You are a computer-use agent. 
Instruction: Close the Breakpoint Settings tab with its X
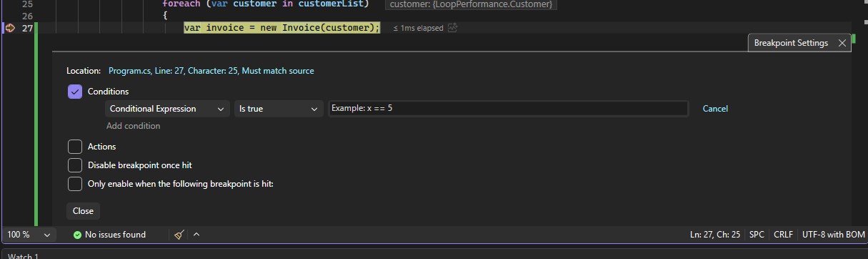842,43
